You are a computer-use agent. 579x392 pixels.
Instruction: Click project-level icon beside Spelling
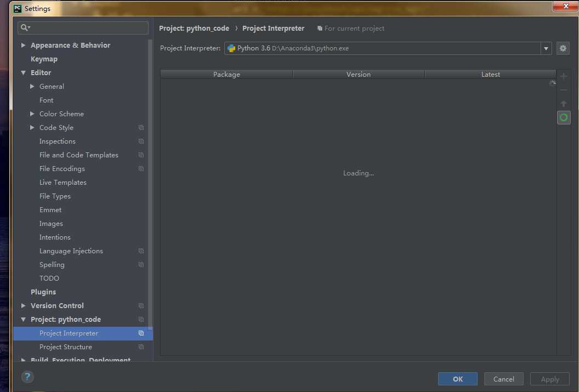coord(141,265)
